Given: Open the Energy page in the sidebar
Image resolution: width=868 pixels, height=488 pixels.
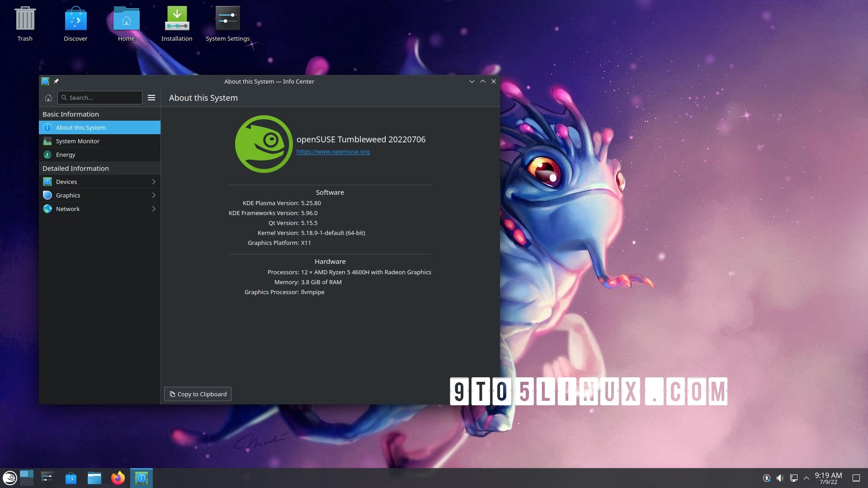Looking at the screenshot, I should click(100, 155).
